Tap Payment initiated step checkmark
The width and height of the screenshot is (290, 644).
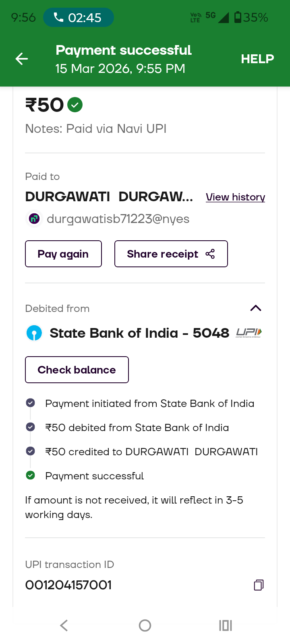coord(30,403)
